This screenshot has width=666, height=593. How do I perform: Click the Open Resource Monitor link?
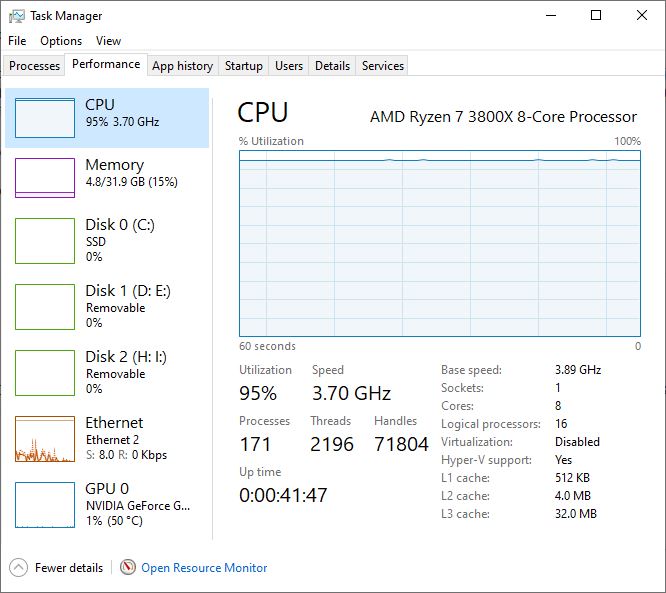(x=204, y=568)
